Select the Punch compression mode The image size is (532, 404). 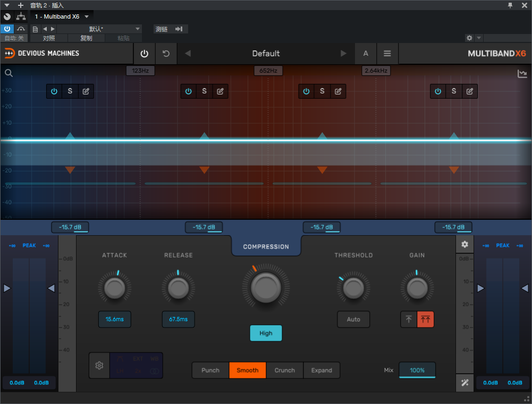pyautogui.click(x=210, y=370)
